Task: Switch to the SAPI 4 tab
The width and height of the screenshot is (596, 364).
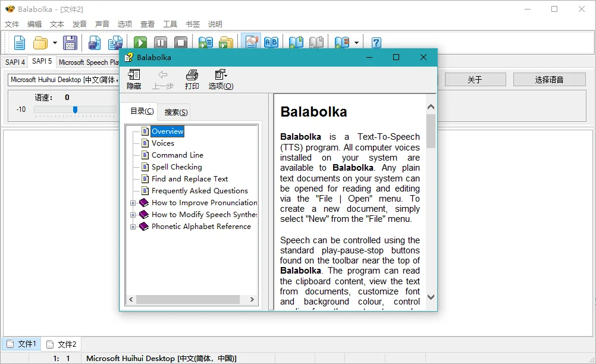Action: pos(15,62)
